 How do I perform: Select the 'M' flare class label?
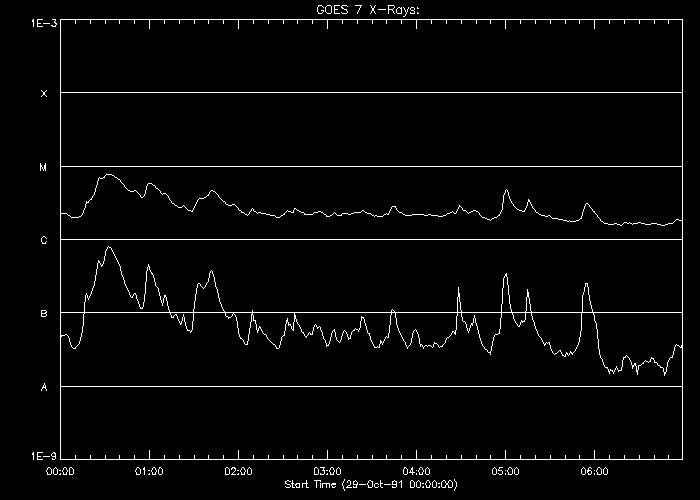click(43, 168)
